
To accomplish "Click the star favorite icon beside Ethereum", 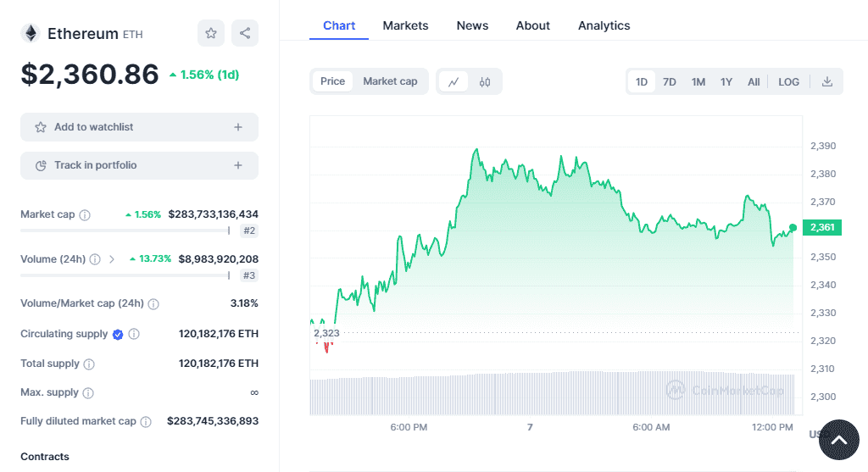I will point(211,33).
